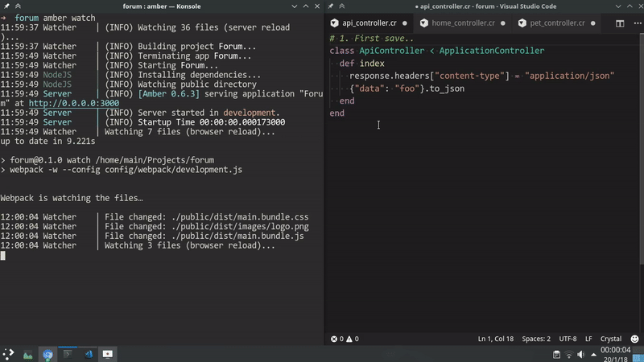
Task: Click "[Amber 0.6.3]" text in Konsole
Action: tap(169, 94)
